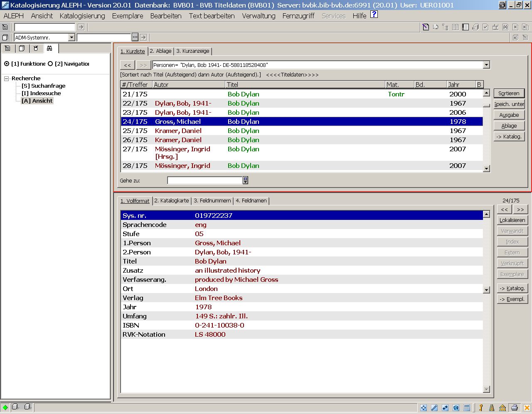The image size is (532, 414).
Task: Collapse the Recherche tree node
Action: tap(6, 79)
